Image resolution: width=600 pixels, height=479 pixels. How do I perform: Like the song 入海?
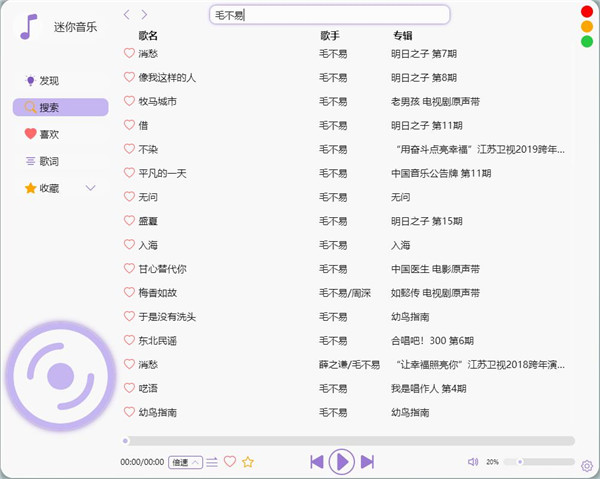coord(129,244)
